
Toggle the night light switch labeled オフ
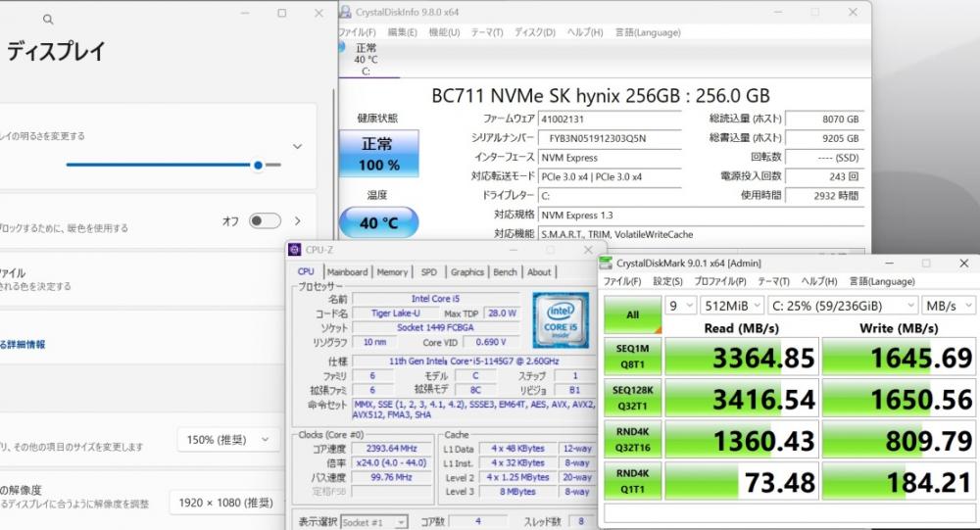[265, 220]
